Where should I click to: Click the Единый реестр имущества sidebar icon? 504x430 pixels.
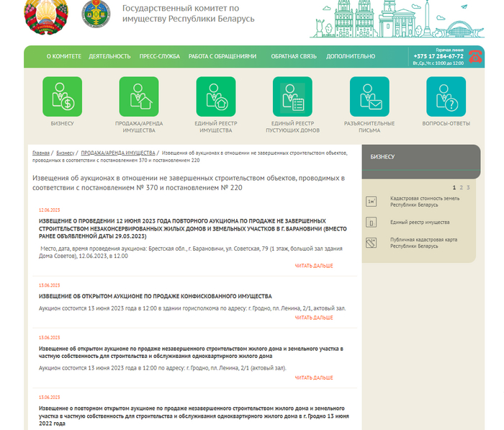[x=372, y=223]
